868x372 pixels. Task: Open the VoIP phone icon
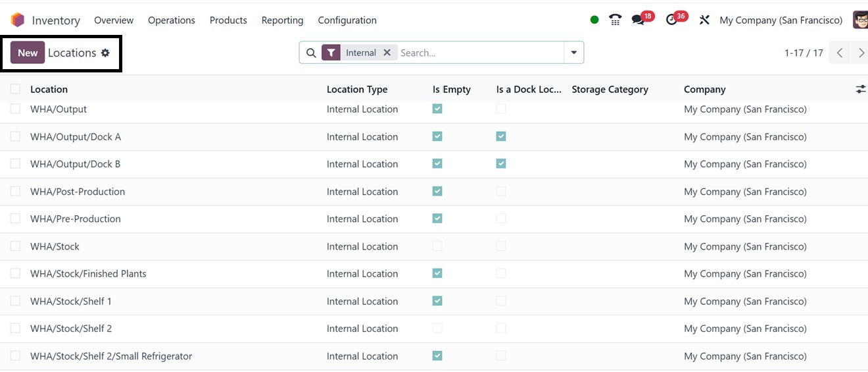click(615, 20)
